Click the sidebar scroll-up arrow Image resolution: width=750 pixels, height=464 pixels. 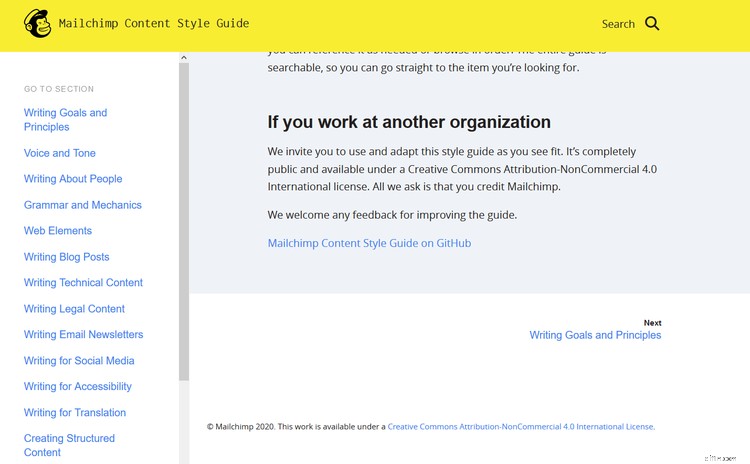[x=184, y=58]
